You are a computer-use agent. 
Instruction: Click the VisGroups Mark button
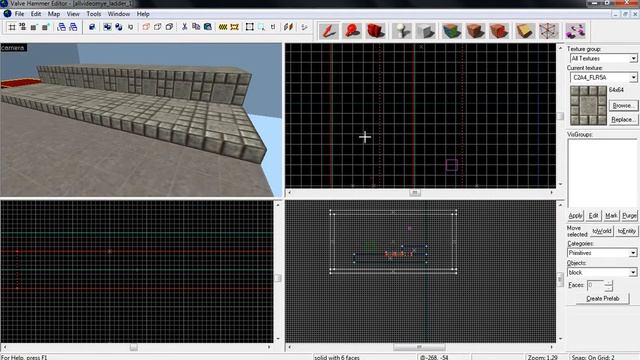pyautogui.click(x=611, y=216)
